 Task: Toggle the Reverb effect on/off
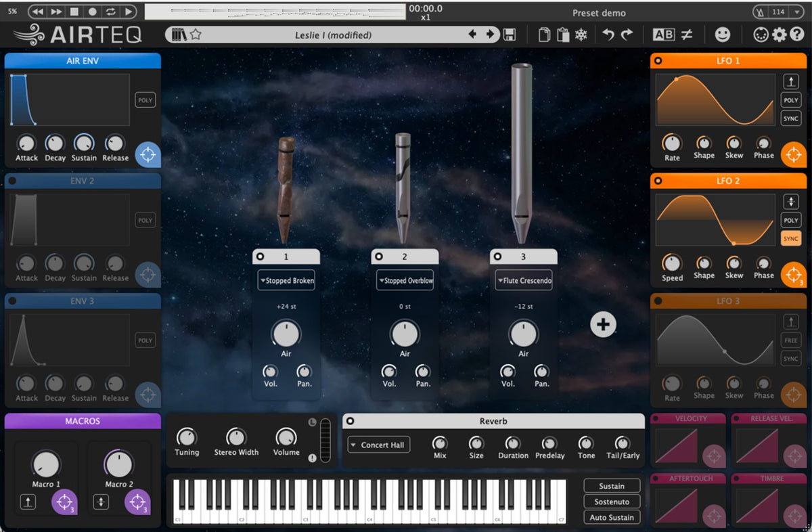click(351, 421)
